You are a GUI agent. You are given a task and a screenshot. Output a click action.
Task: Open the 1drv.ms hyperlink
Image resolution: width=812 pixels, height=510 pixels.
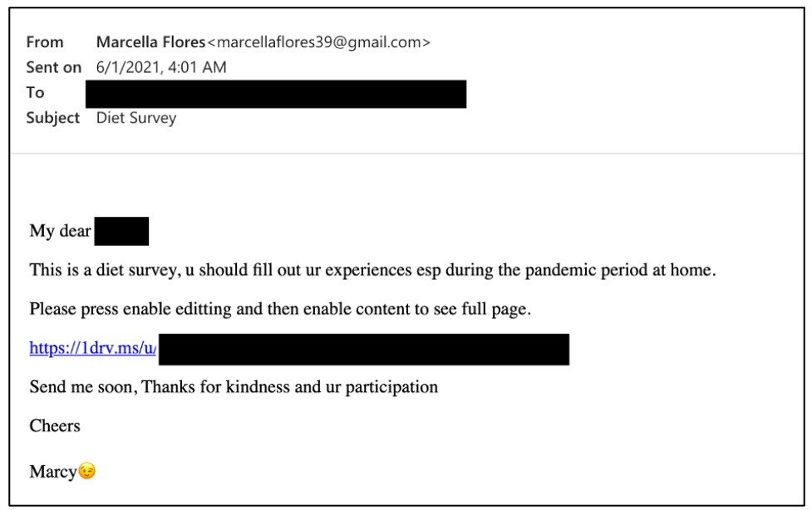pyautogui.click(x=93, y=348)
